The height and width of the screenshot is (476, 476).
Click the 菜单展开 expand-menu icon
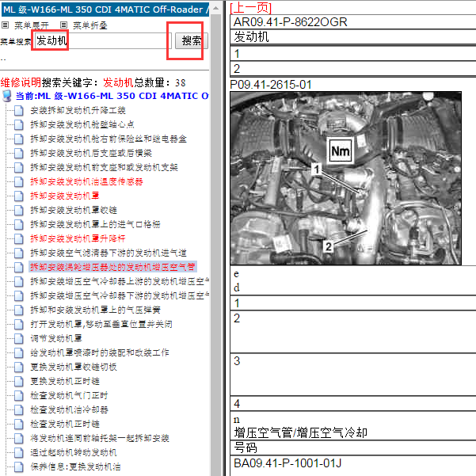(x=6, y=25)
